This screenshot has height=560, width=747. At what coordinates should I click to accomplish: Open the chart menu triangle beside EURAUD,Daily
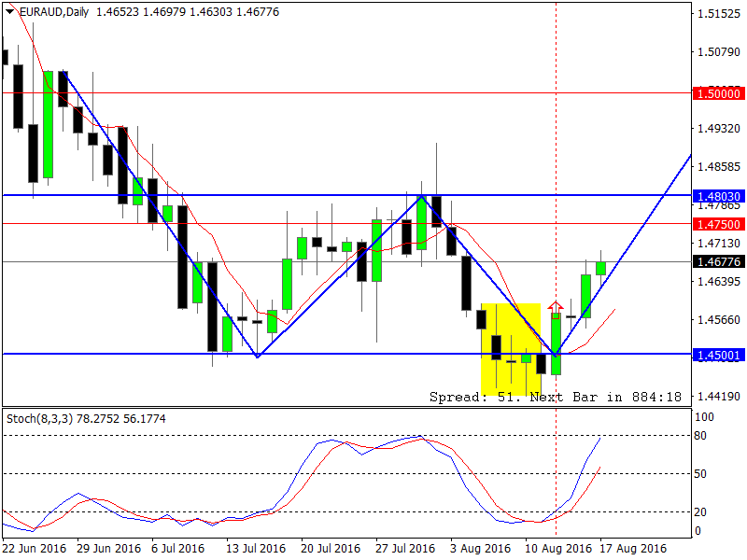click(9, 11)
